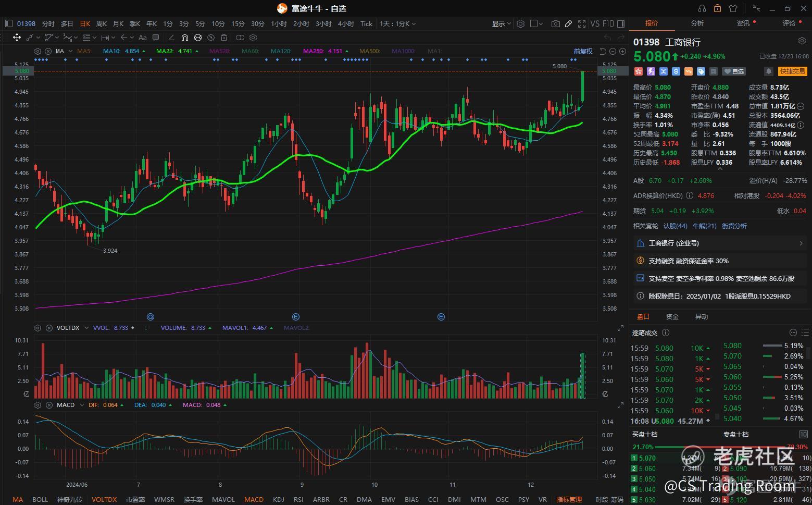Switch to 分时 intraday chart
This screenshot has width=812, height=505.
pyautogui.click(x=48, y=23)
